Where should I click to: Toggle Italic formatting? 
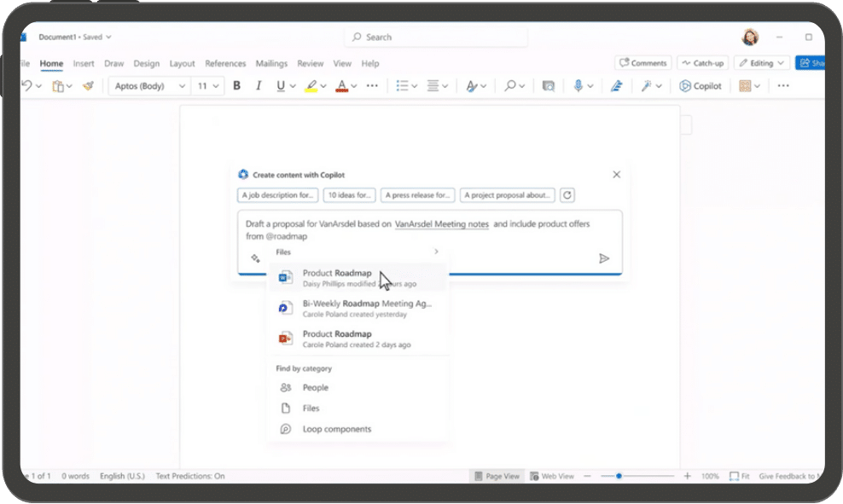click(259, 86)
